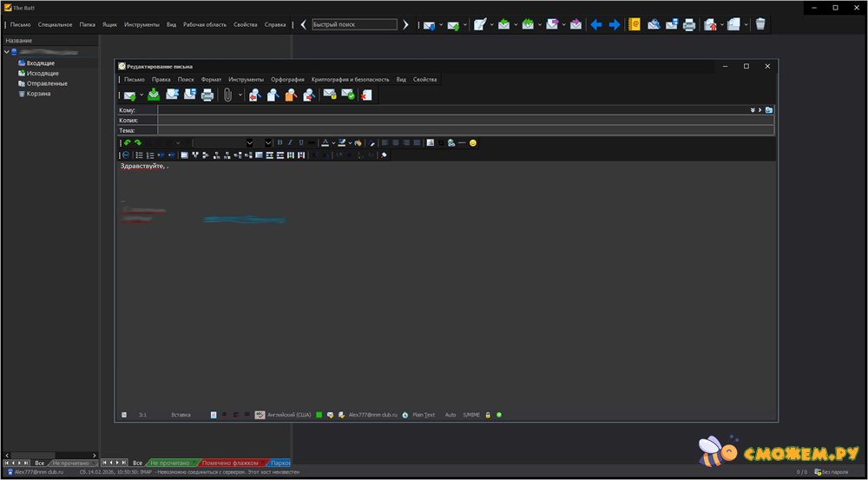Open the font color picker in formatting toolbar
Viewport: 868px width, 480px height.
tap(325, 142)
